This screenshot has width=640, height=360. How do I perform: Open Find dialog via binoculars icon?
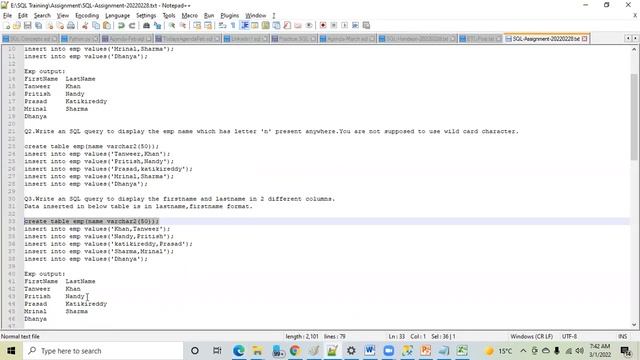pos(146,26)
